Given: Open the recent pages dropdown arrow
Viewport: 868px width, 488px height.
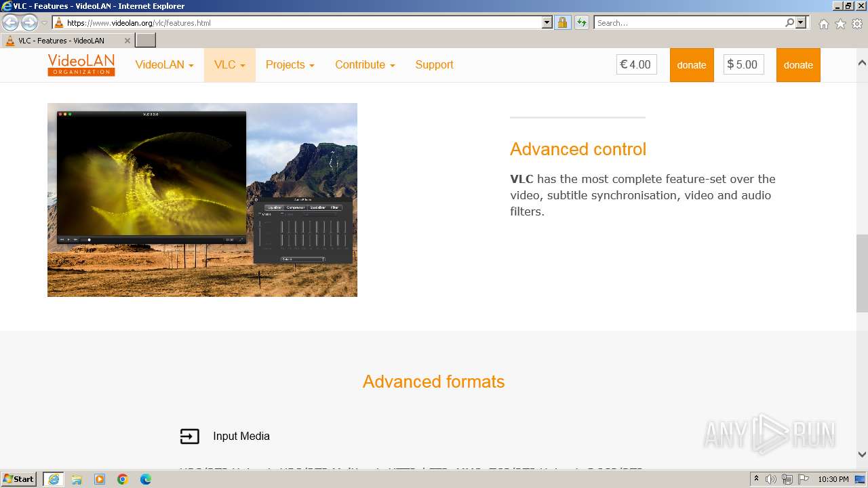Looking at the screenshot, I should click(x=44, y=23).
